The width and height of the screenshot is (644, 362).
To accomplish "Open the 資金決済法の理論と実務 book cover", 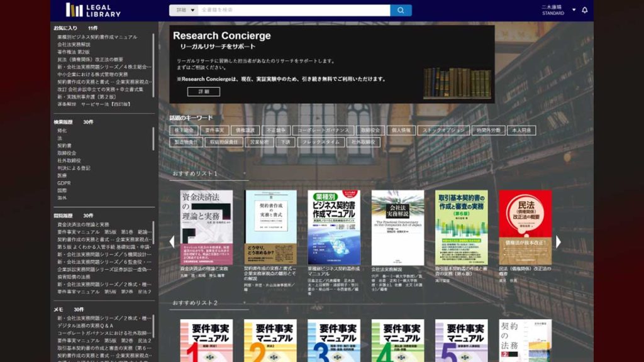I will tap(206, 228).
